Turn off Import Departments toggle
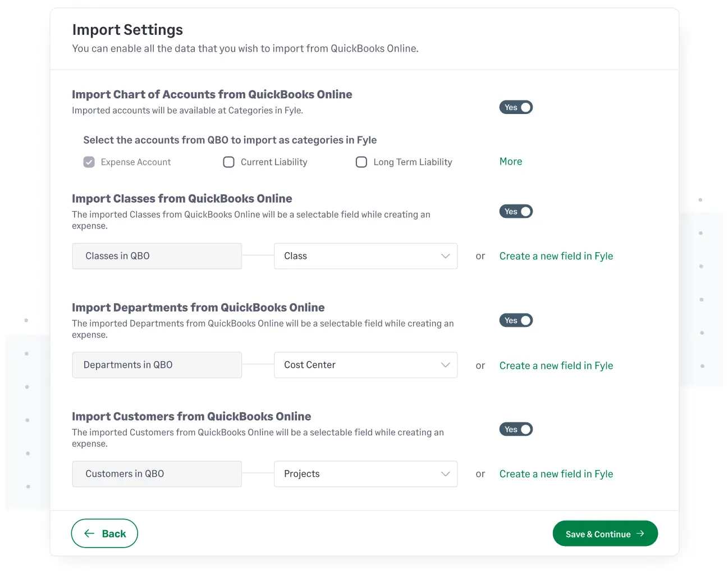Image resolution: width=728 pixels, height=574 pixels. pos(515,321)
